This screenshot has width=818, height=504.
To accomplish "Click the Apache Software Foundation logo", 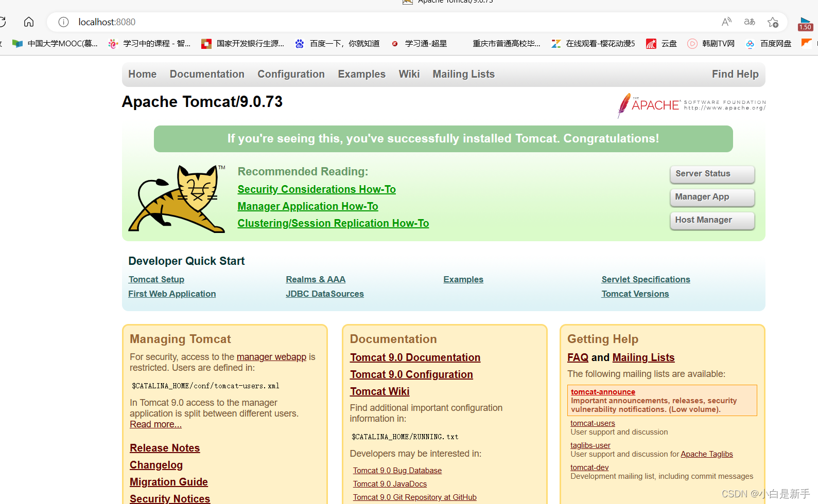I will click(x=691, y=105).
